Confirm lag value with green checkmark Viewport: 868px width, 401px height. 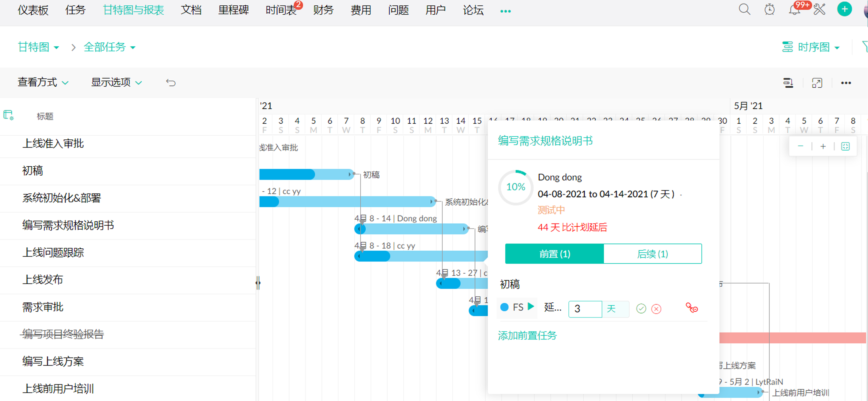(641, 309)
